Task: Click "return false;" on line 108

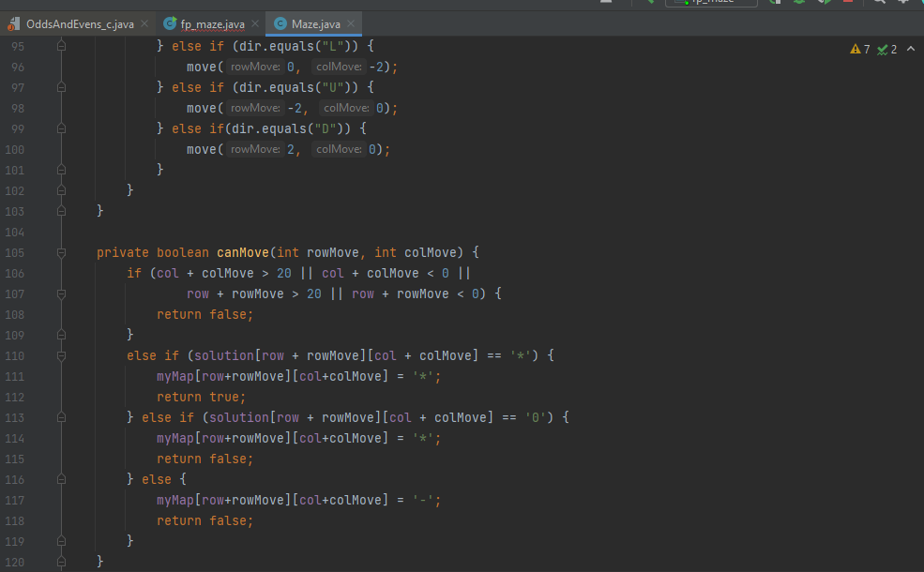Action: (x=205, y=314)
